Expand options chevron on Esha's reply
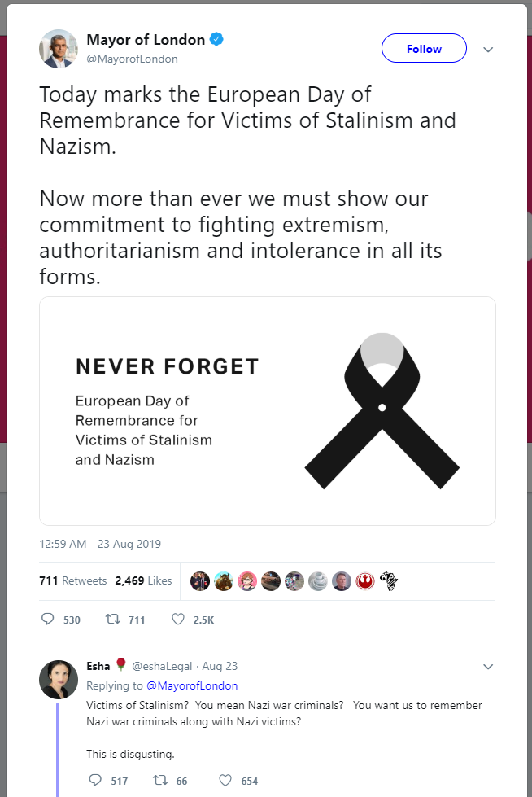 (x=488, y=667)
